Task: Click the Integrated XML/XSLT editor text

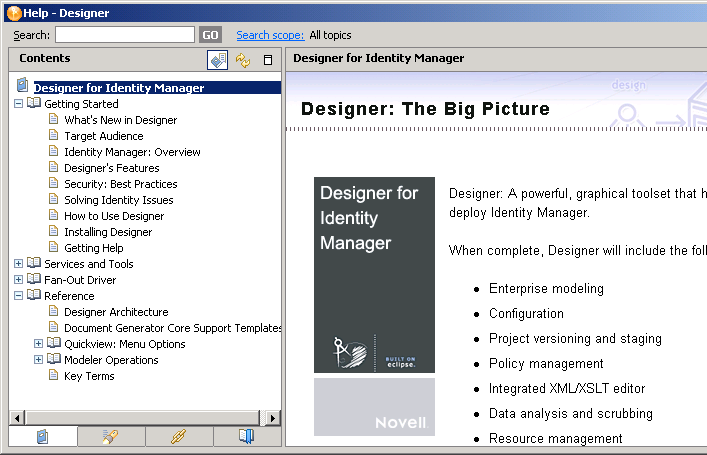Action: (x=567, y=388)
